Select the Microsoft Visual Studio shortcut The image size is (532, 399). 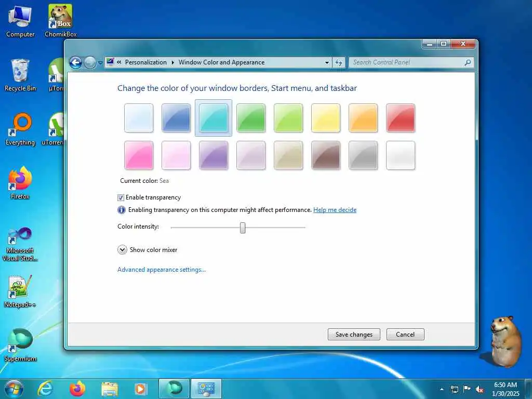click(20, 244)
